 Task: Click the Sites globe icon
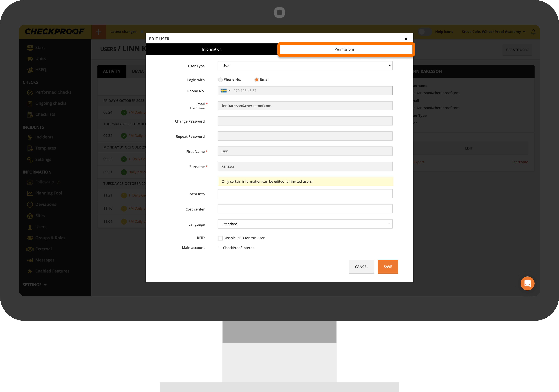coord(30,216)
